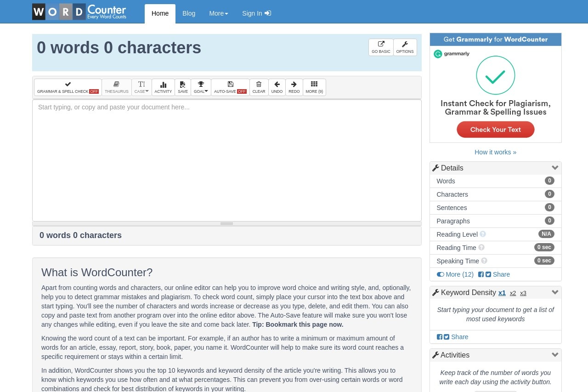Viewport: 588px width, 392px height.
Task: Open the Goal dropdown
Action: coord(201,87)
